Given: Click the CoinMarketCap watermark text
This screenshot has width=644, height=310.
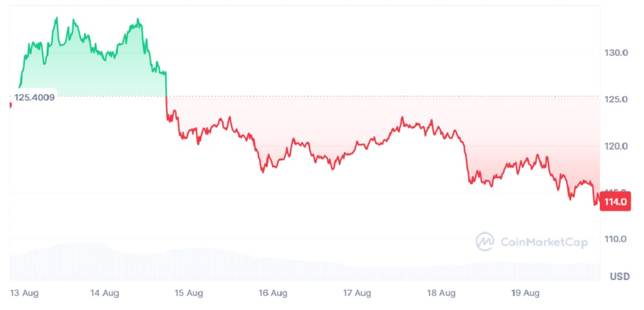Looking at the screenshot, I should point(544,243).
